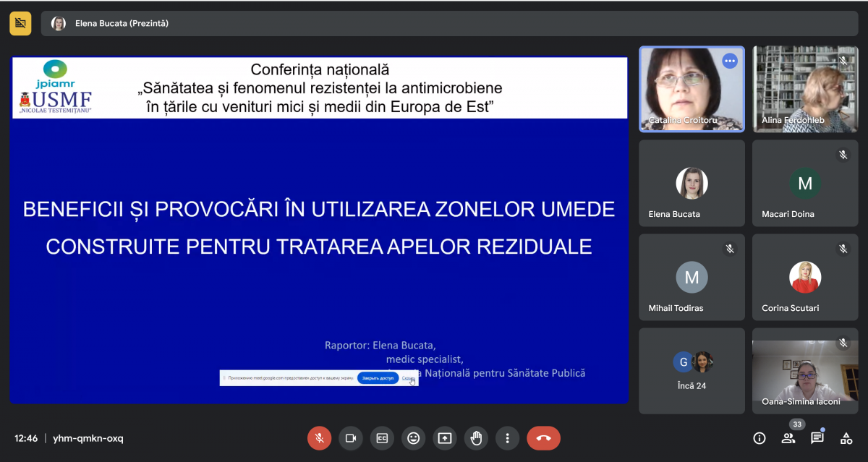Leave the call with the red hang-up button
This screenshot has height=462, width=868.
coord(543,438)
